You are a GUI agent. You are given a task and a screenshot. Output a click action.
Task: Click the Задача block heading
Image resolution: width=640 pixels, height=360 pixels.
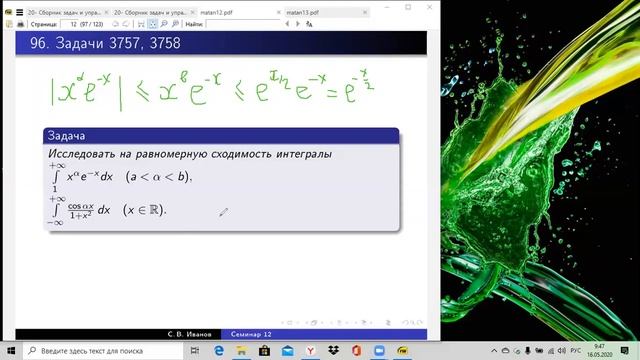pyautogui.click(x=66, y=136)
